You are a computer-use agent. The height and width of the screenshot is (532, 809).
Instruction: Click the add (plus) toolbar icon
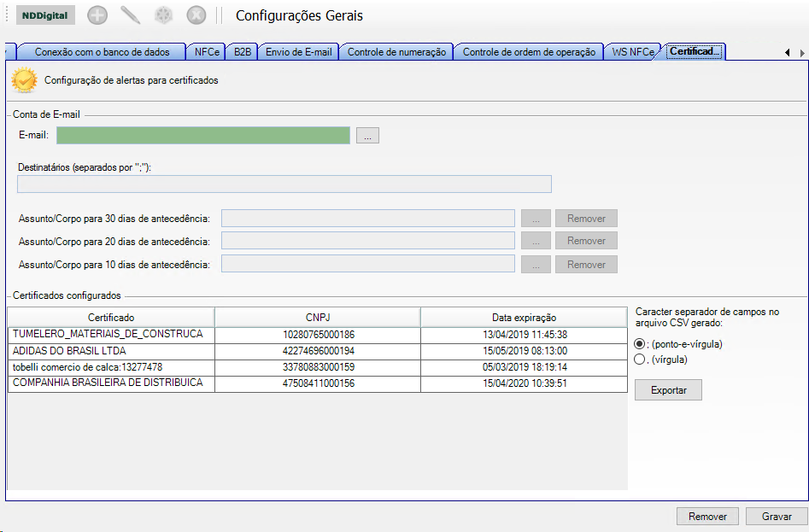click(97, 15)
